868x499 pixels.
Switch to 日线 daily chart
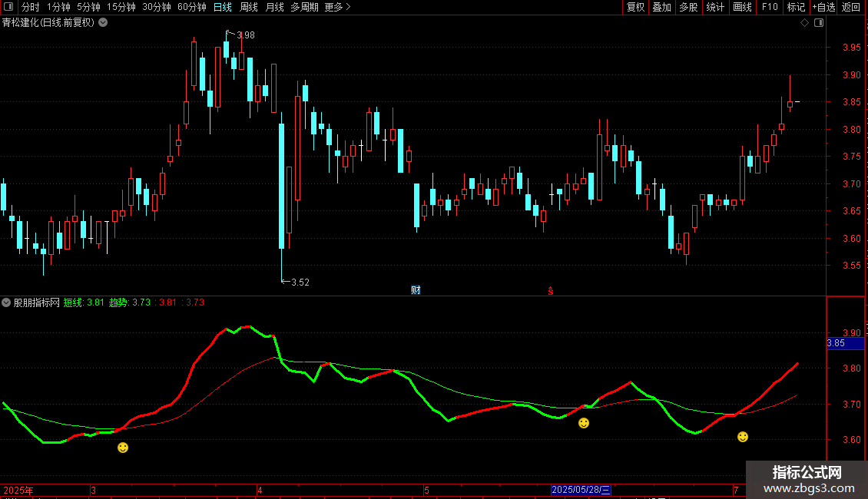[223, 7]
